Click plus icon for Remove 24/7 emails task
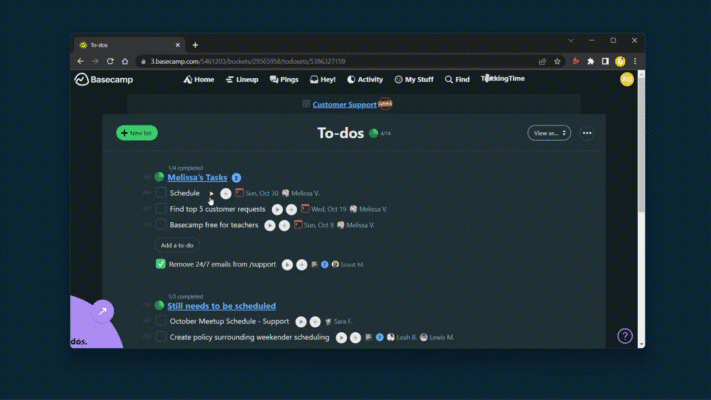The width and height of the screenshot is (711, 400). [x=302, y=265]
